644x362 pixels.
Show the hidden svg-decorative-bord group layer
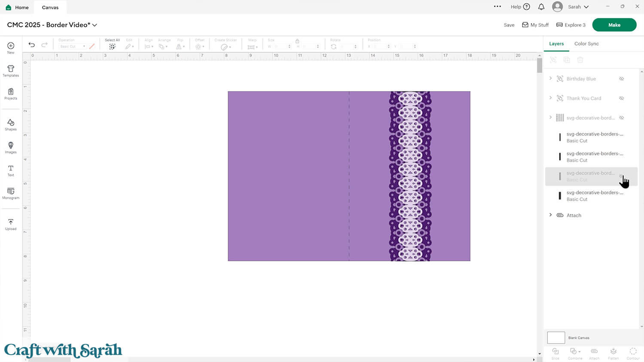coord(621,118)
